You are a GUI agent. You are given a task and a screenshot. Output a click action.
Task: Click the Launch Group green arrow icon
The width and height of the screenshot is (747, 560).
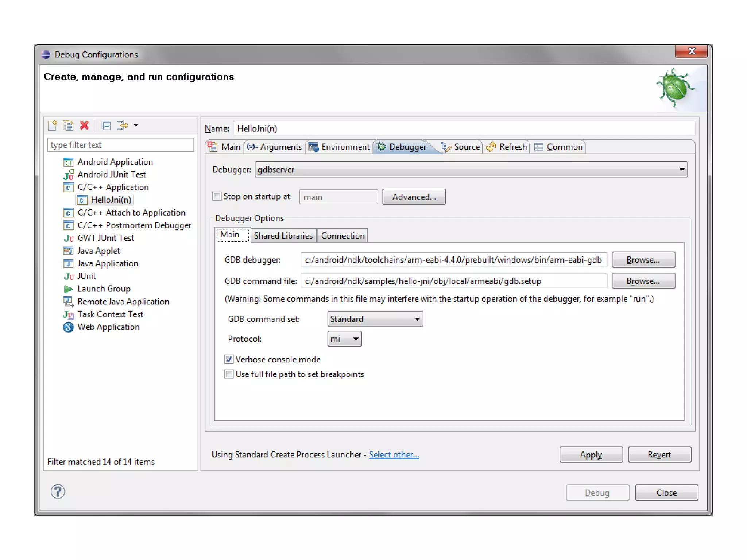68,289
